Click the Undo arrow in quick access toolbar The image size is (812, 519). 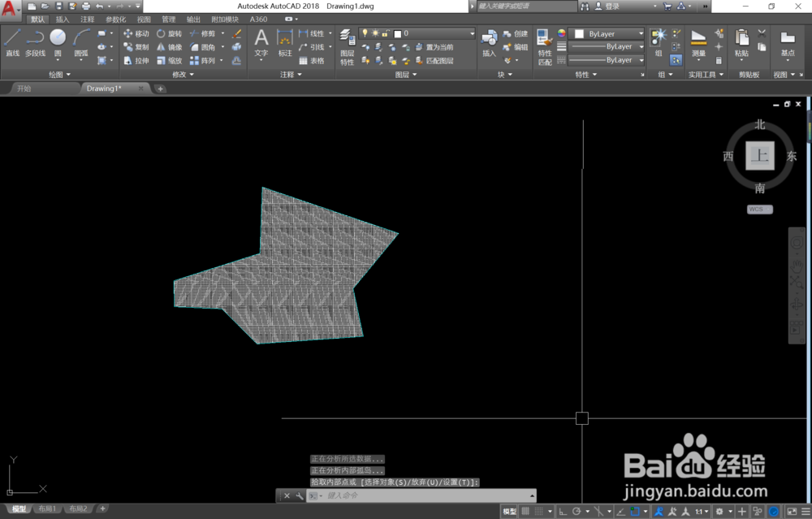point(99,6)
